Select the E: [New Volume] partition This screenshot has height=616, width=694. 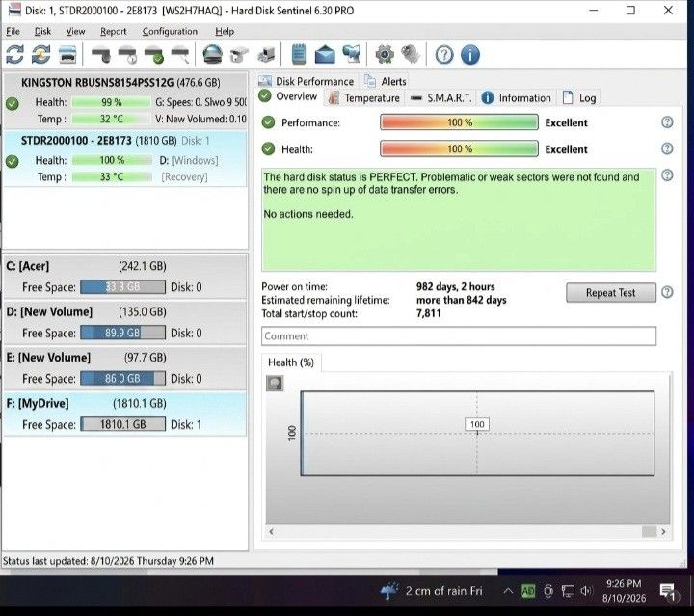tap(125, 368)
